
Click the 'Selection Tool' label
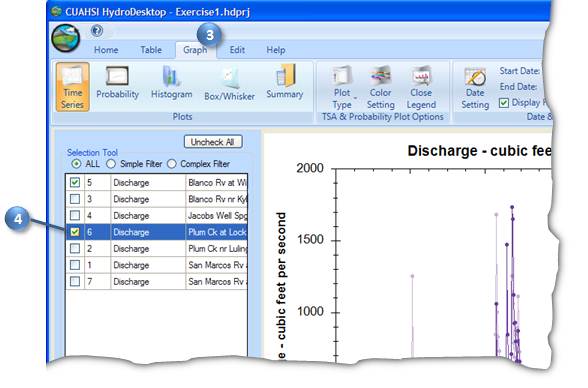tap(92, 153)
